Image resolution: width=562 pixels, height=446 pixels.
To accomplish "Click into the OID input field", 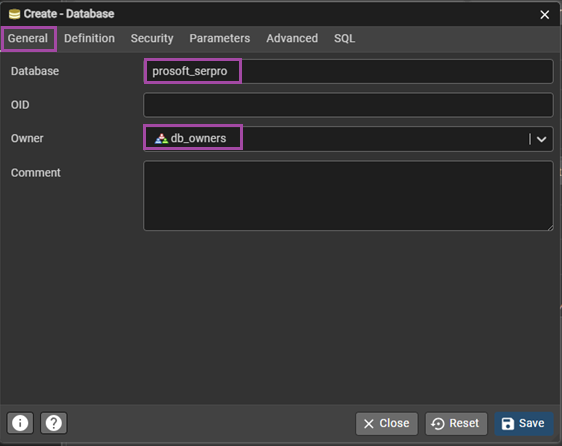I will [348, 105].
